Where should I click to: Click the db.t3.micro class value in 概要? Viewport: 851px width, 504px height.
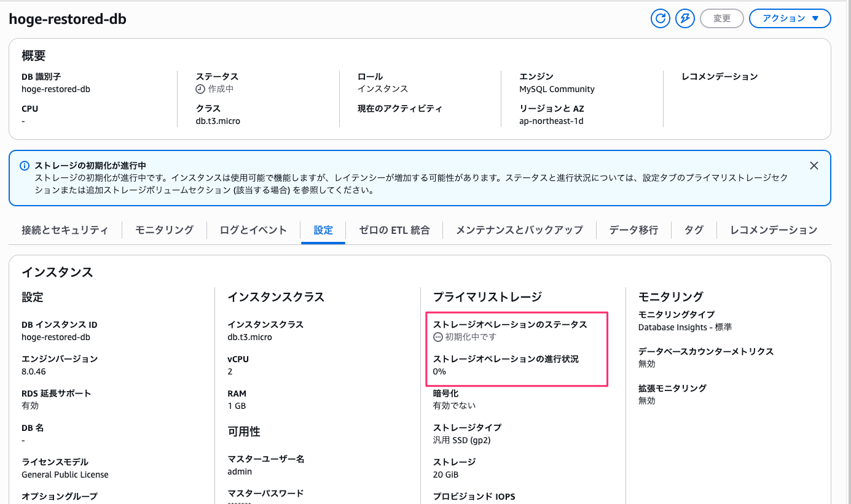218,121
